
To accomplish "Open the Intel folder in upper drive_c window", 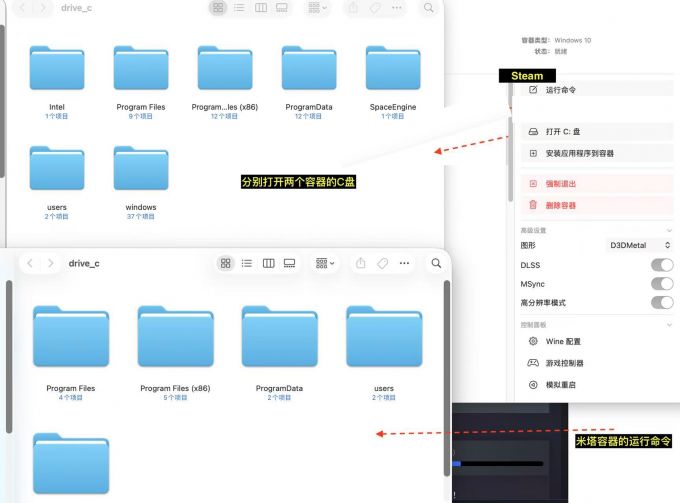I will click(x=57, y=68).
